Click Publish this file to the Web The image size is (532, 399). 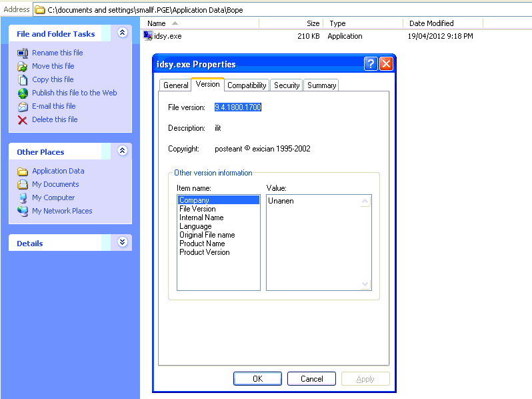pos(74,93)
